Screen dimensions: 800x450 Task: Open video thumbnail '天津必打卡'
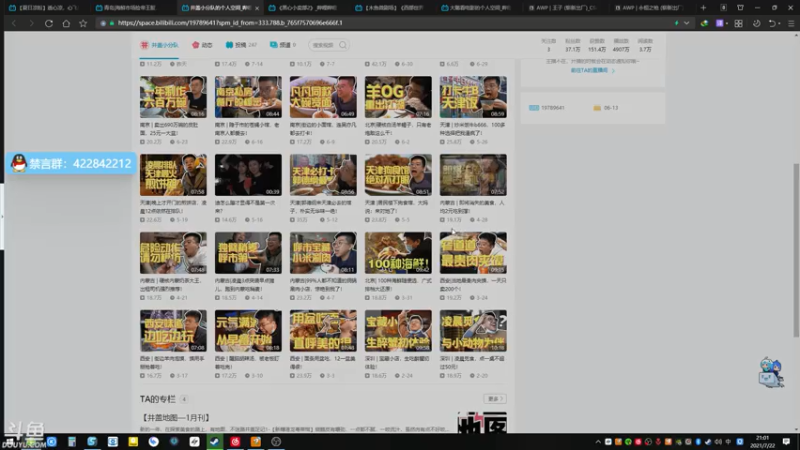(x=323, y=175)
